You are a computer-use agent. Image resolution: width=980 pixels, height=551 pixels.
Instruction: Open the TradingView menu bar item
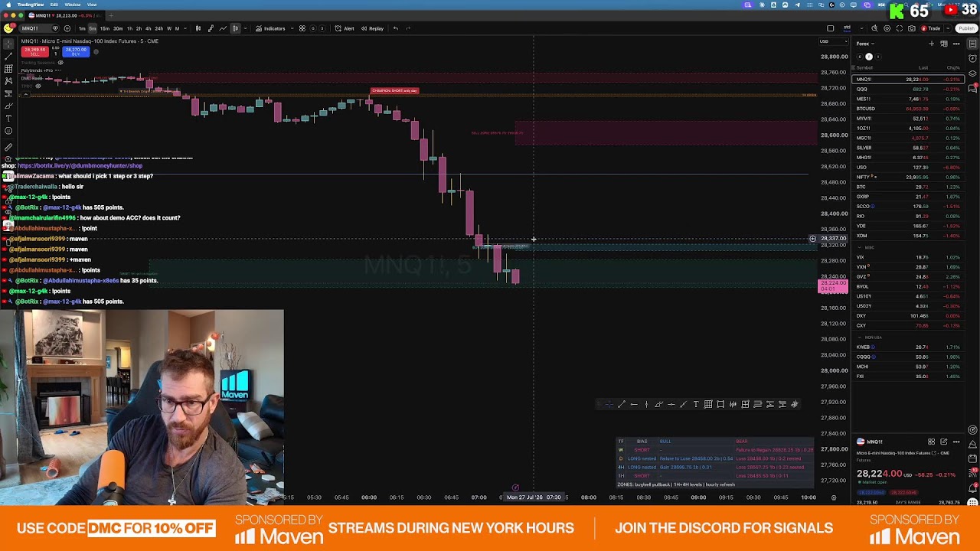click(x=31, y=5)
